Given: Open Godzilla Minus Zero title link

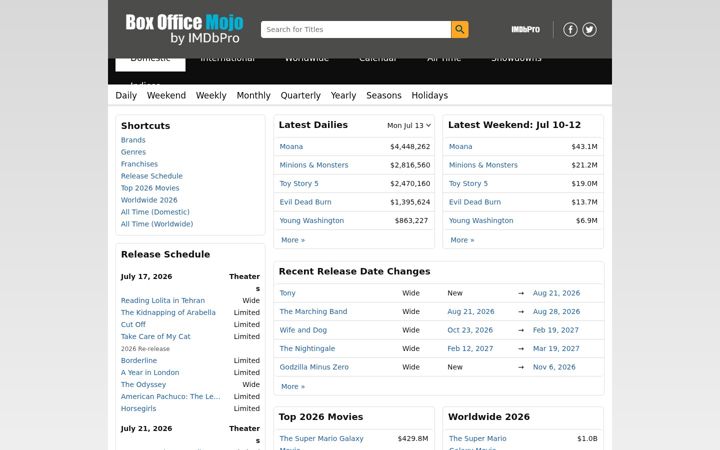Looking at the screenshot, I should pyautogui.click(x=314, y=367).
